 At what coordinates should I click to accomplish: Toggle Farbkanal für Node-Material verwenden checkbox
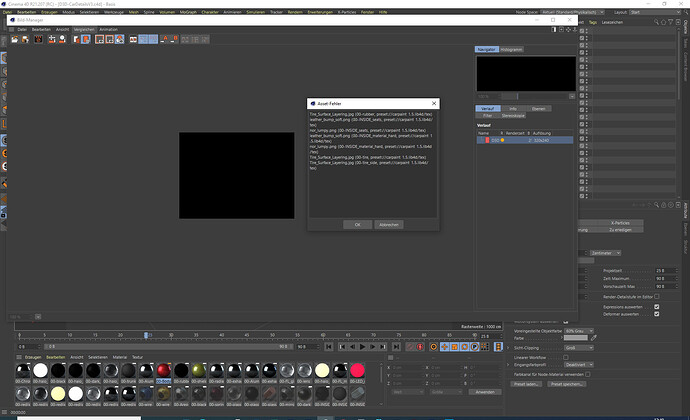pos(588,374)
